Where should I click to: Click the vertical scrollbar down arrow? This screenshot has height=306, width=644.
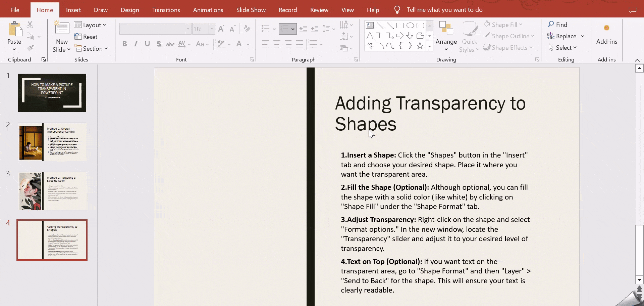[639, 280]
